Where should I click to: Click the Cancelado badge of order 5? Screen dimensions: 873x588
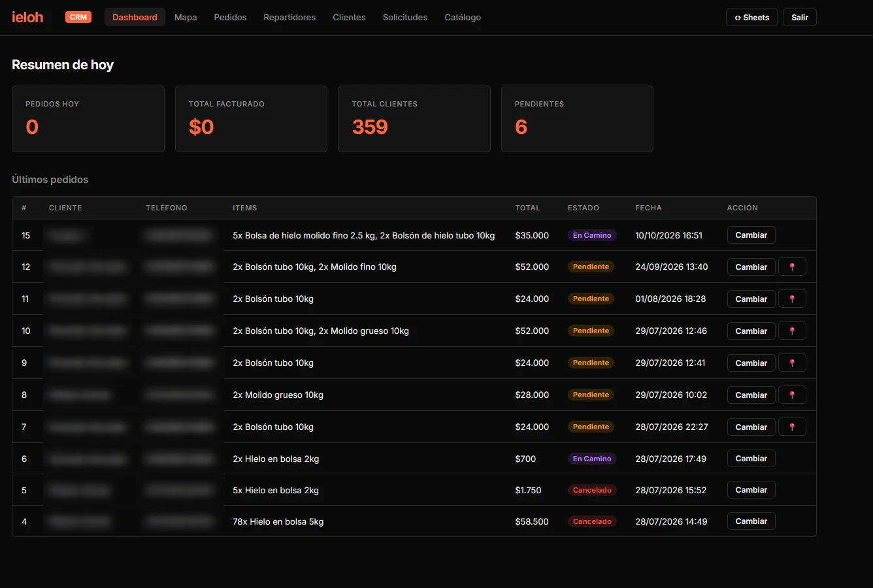coord(592,490)
